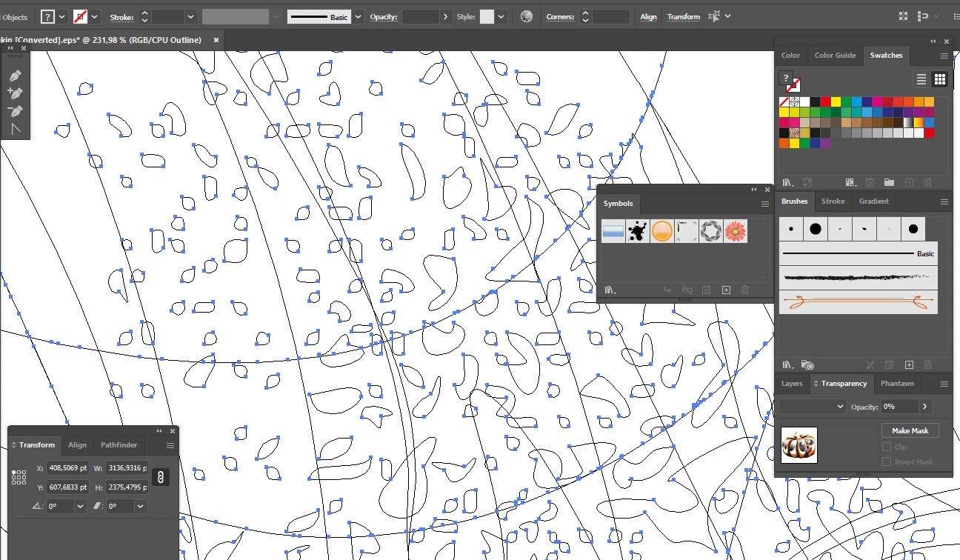
Task: Open the stroke color dropdown arrow
Action: click(x=95, y=16)
